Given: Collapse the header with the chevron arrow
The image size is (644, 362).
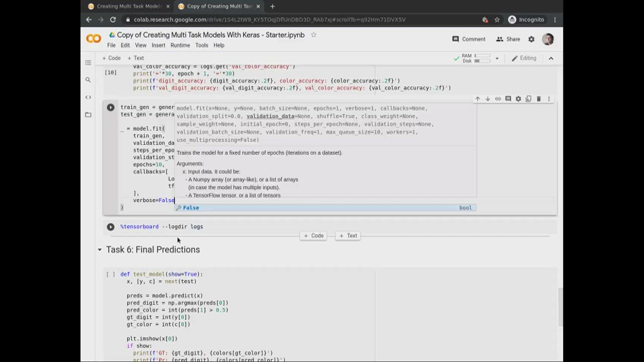Looking at the screenshot, I should [x=551, y=58].
